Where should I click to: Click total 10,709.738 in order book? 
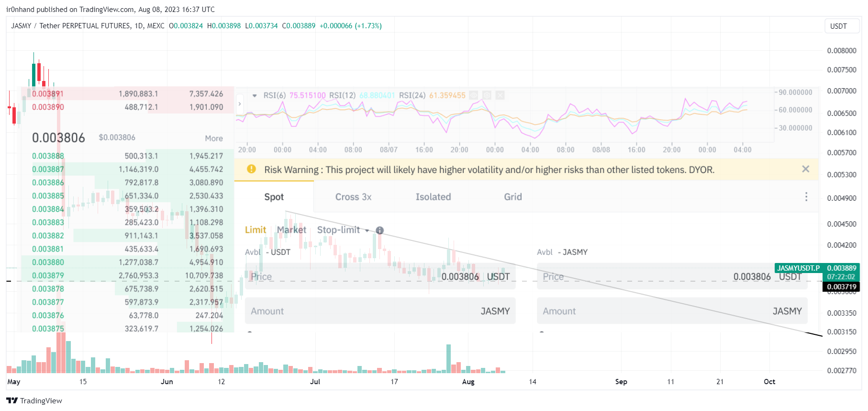[x=204, y=276]
